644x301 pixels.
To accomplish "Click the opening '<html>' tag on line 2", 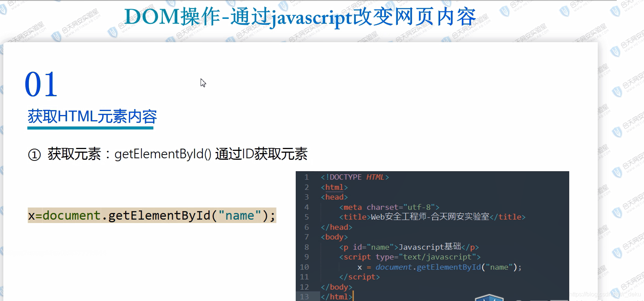I will pyautogui.click(x=334, y=187).
